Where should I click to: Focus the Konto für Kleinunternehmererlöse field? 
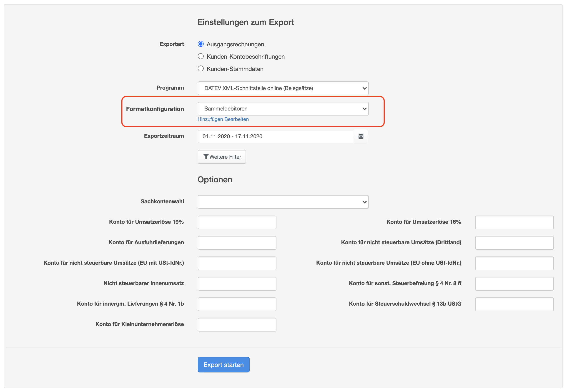click(x=237, y=324)
